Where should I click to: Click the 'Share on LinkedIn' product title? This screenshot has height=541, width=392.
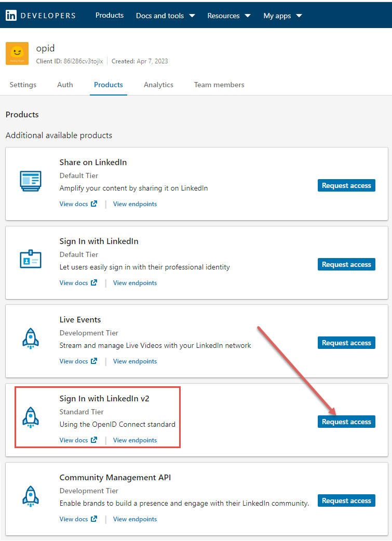coord(93,162)
